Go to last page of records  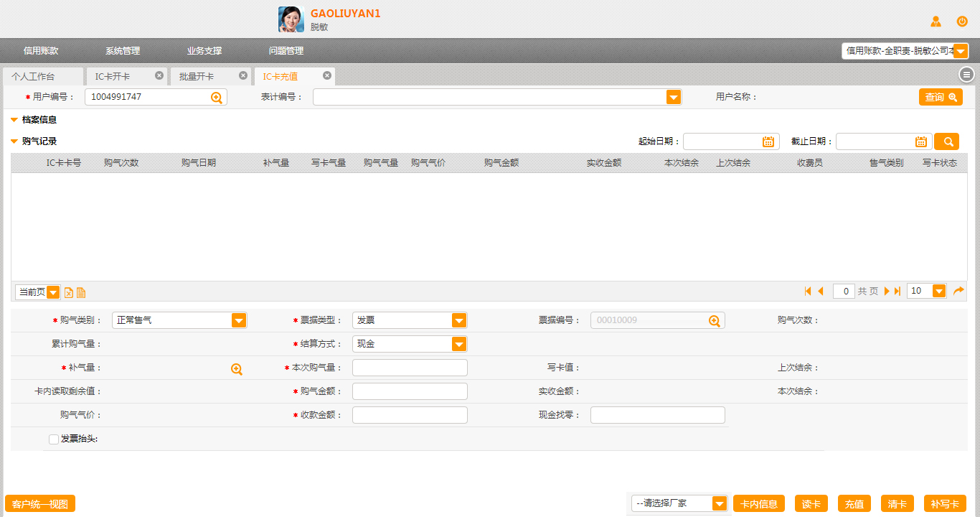pos(897,291)
